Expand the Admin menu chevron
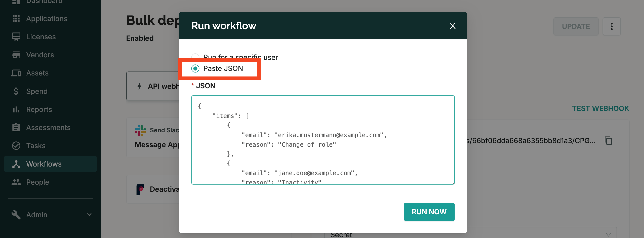 click(x=89, y=215)
